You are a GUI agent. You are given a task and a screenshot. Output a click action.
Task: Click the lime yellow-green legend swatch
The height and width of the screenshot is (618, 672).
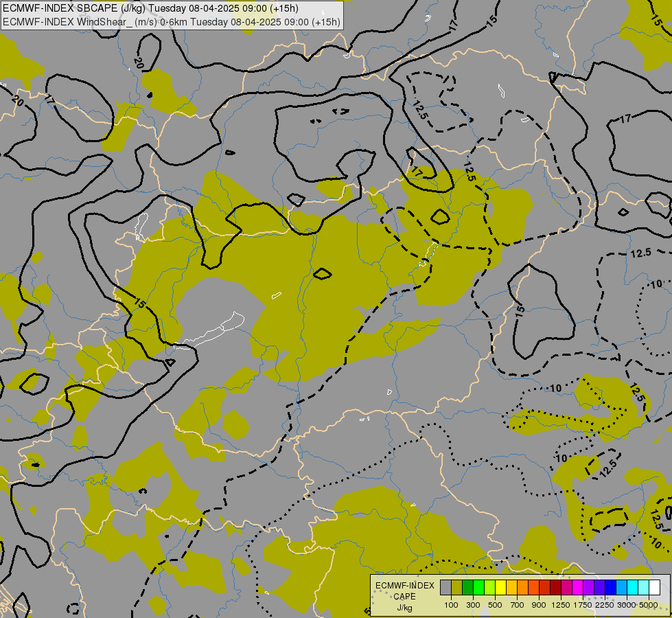[490, 587]
